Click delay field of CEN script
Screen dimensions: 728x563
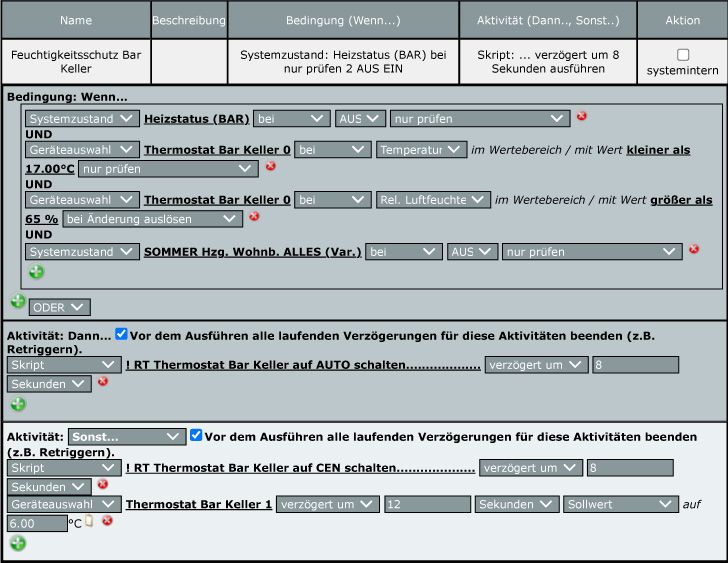tap(630, 468)
